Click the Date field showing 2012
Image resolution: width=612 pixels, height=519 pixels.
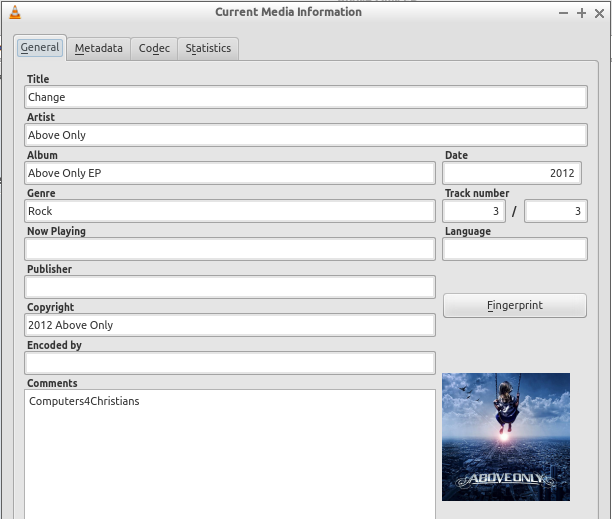511,173
